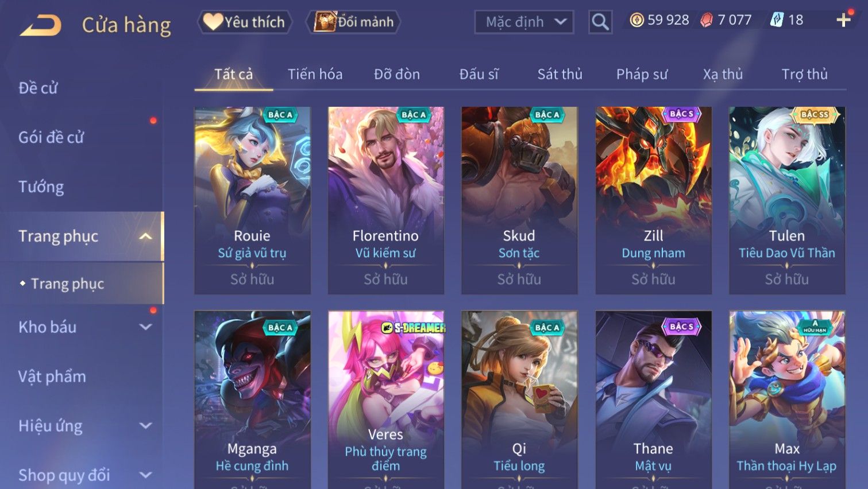This screenshot has width=868, height=489.
Task: Open Gói đề cử in sidebar
Action: 51,137
